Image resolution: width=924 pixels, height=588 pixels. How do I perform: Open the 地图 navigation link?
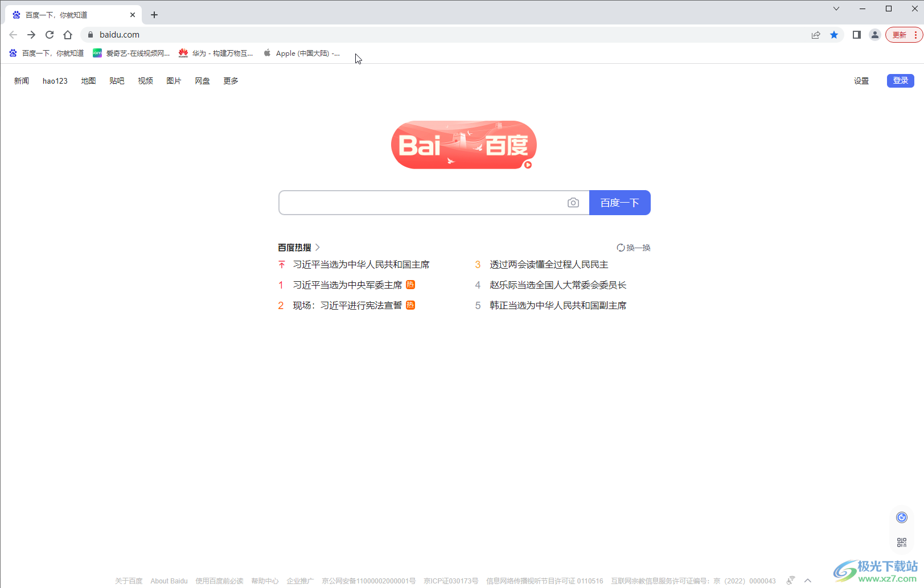(88, 81)
